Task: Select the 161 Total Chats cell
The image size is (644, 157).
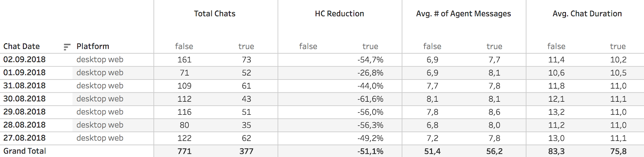Action: click(184, 60)
